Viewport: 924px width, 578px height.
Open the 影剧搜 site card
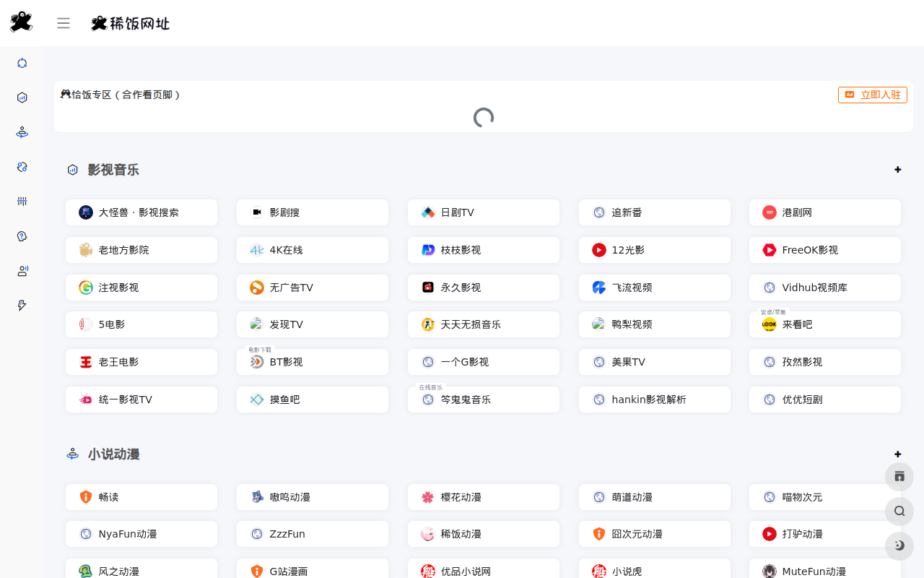(313, 212)
